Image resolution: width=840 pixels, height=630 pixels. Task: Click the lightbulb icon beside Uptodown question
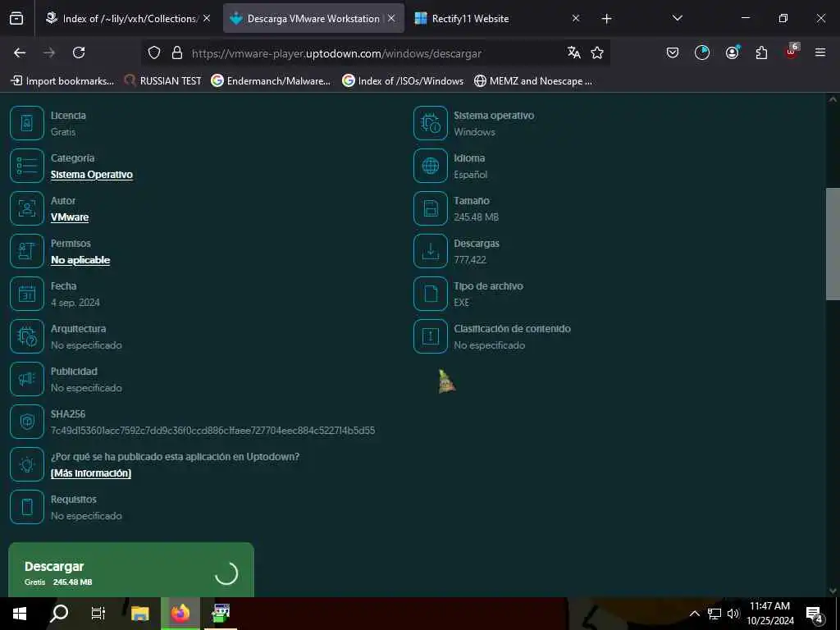[x=27, y=464]
